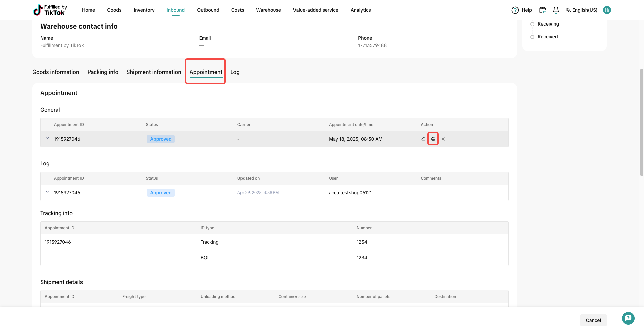The width and height of the screenshot is (644, 333).
Task: Open the user profile avatar
Action: click(607, 10)
